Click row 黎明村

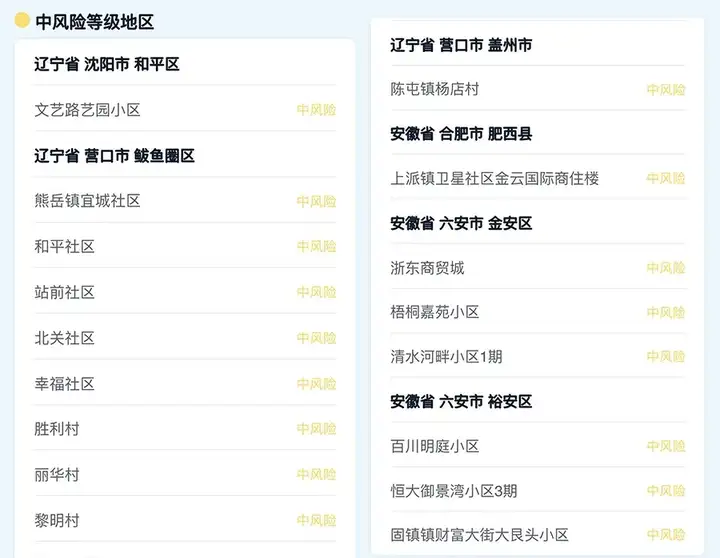(185, 520)
